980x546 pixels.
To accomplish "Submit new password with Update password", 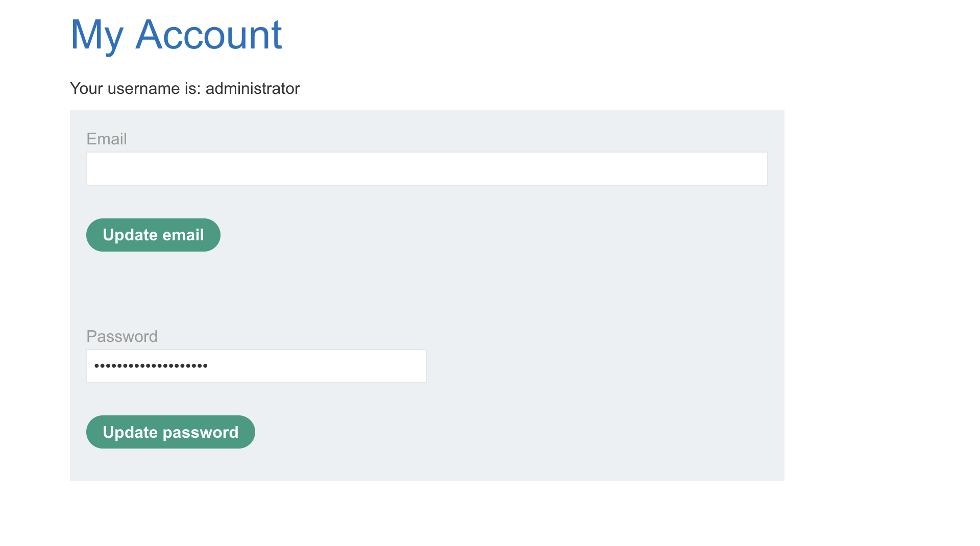I will coord(170,432).
